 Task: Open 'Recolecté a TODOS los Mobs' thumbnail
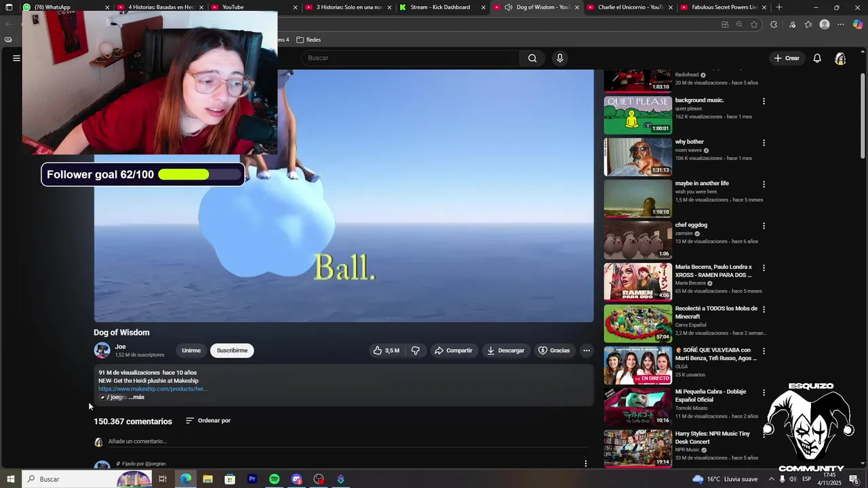638,323
